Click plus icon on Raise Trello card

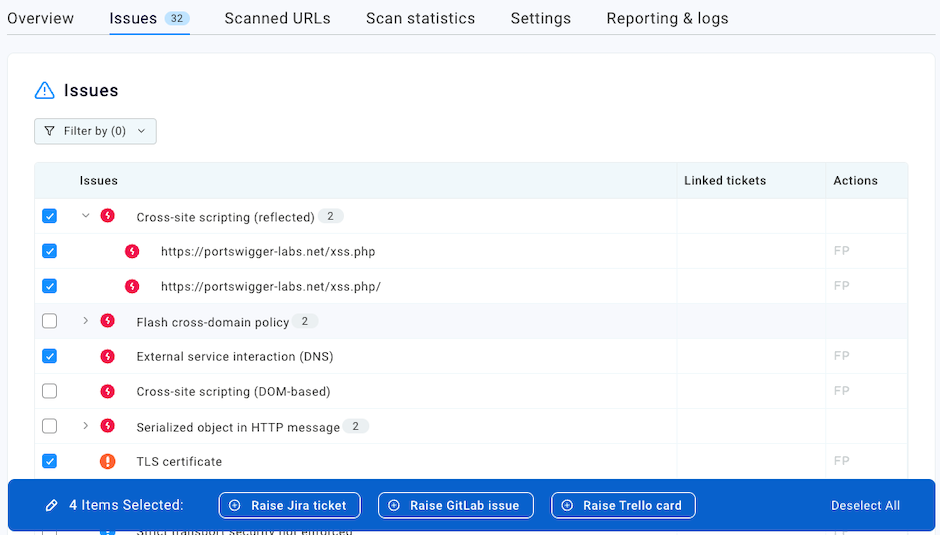click(x=567, y=506)
